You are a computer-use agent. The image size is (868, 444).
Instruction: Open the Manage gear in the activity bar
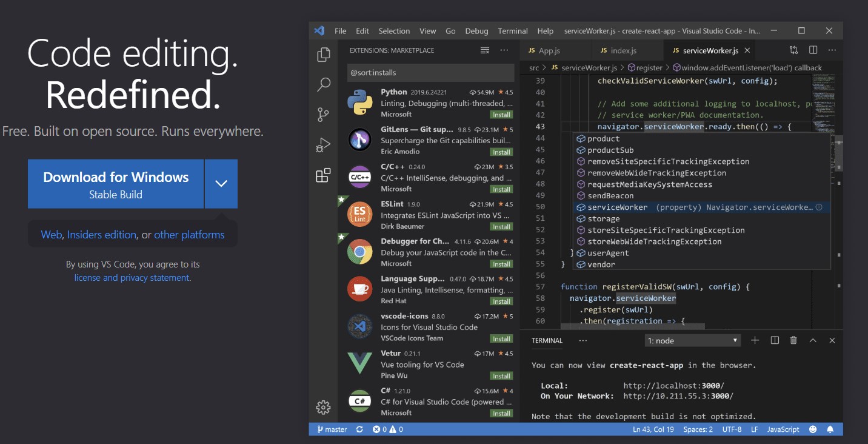click(x=324, y=408)
